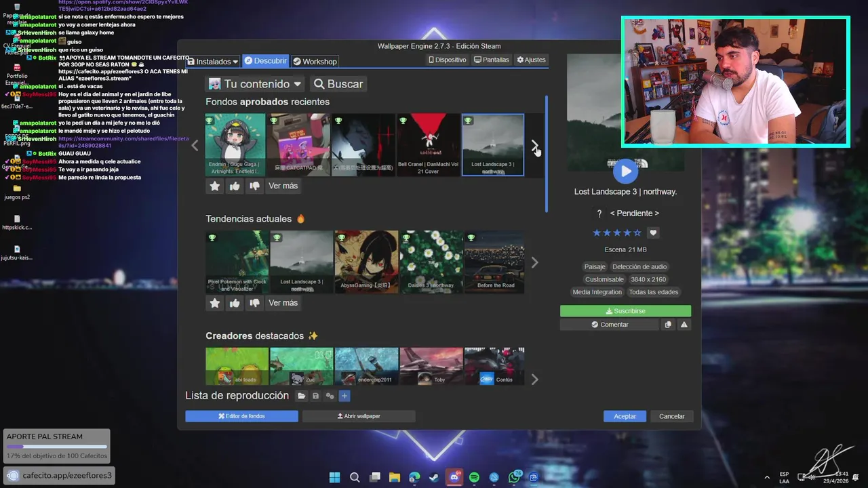Go to previous approved wallpapers page
Viewport: 868px width, 488px height.
(195, 145)
